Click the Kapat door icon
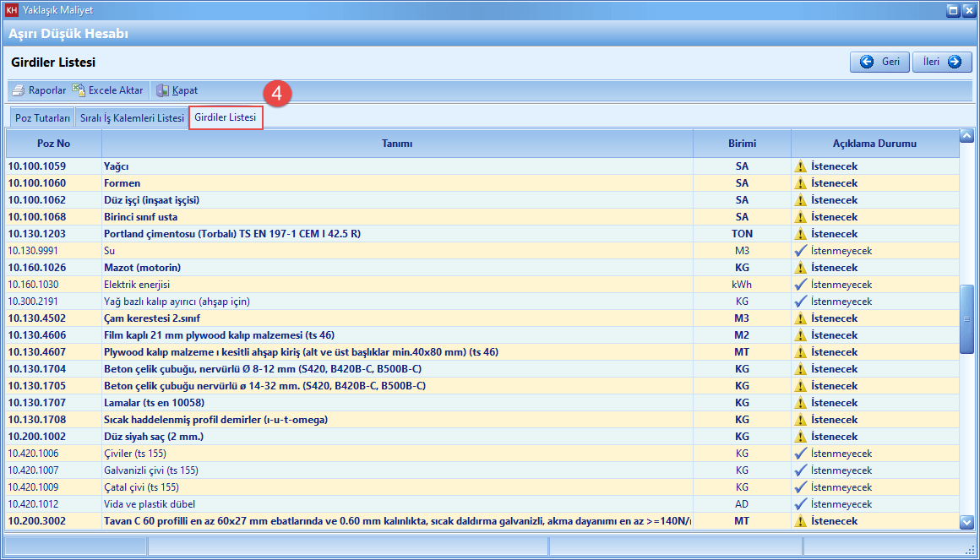This screenshot has height=560, width=980. click(163, 90)
